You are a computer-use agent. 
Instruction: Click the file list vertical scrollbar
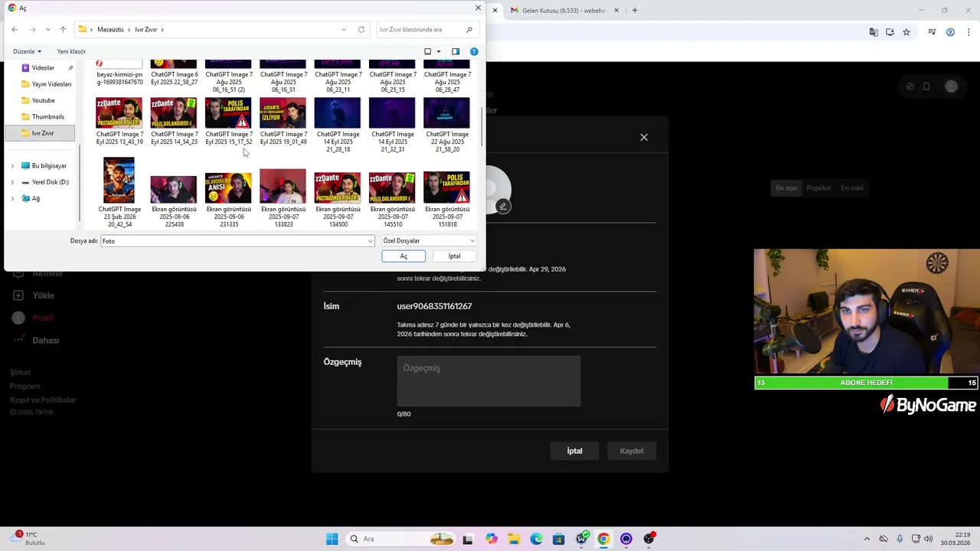(x=482, y=127)
